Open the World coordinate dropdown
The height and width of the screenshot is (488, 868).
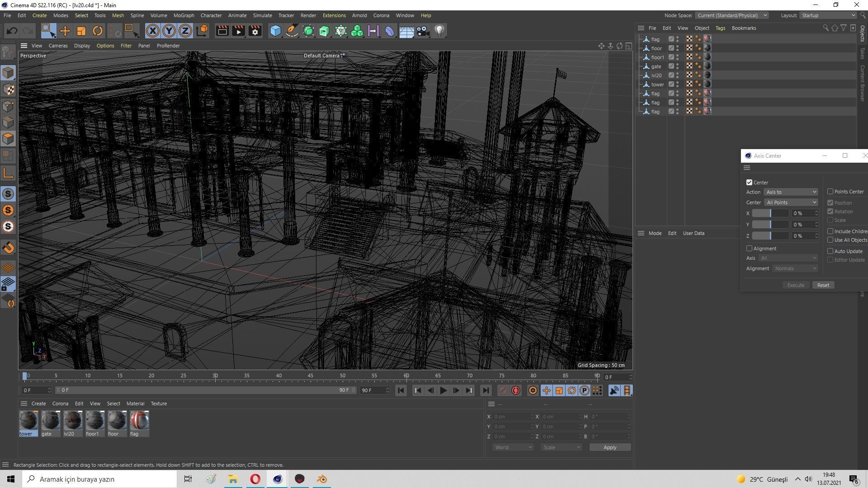(x=513, y=447)
